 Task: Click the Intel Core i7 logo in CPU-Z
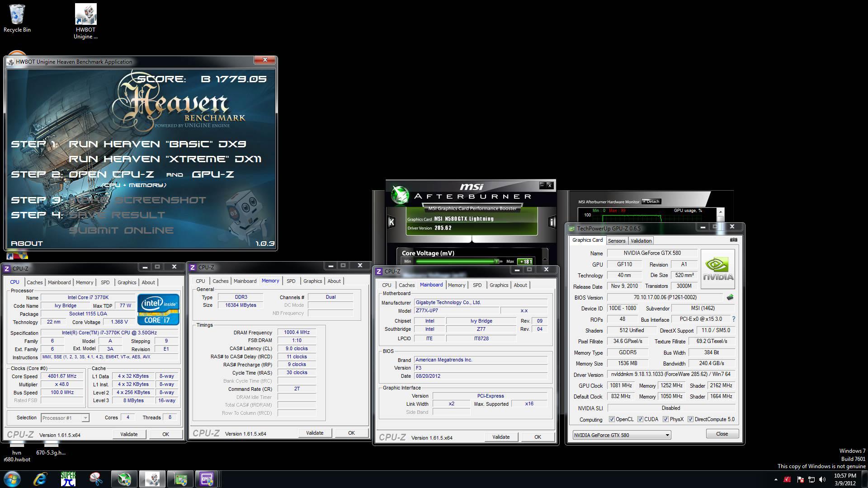tap(158, 310)
